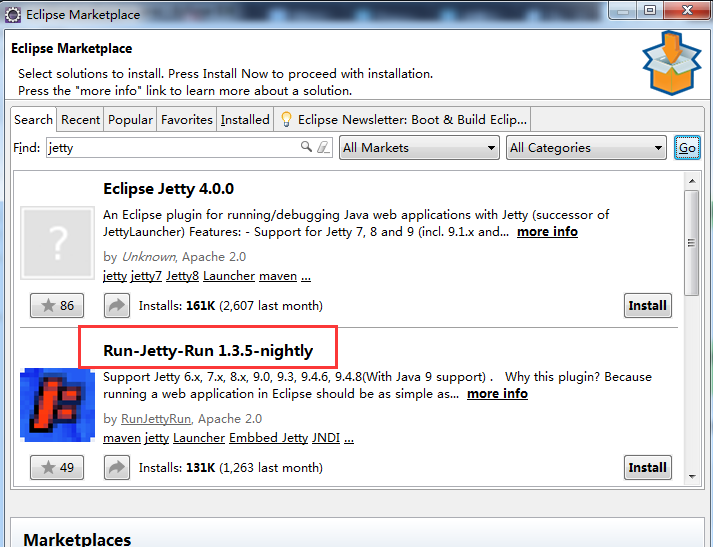The height and width of the screenshot is (547, 713).
Task: Click the Eclipse Marketplace box logo
Action: [672, 63]
